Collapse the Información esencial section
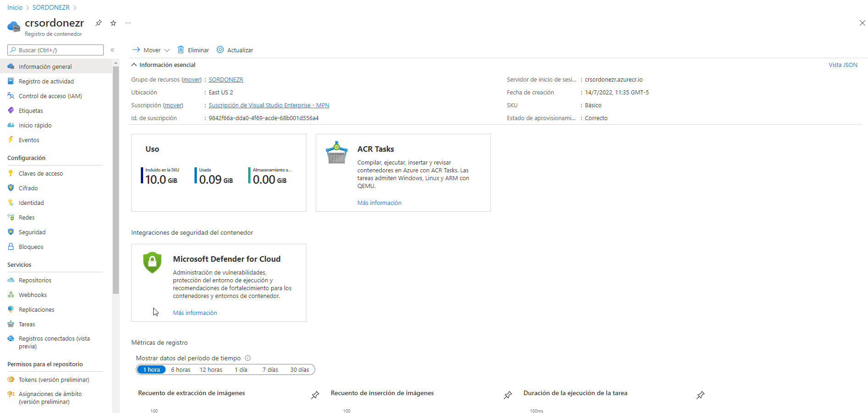The width and height of the screenshot is (868, 413). [163, 65]
